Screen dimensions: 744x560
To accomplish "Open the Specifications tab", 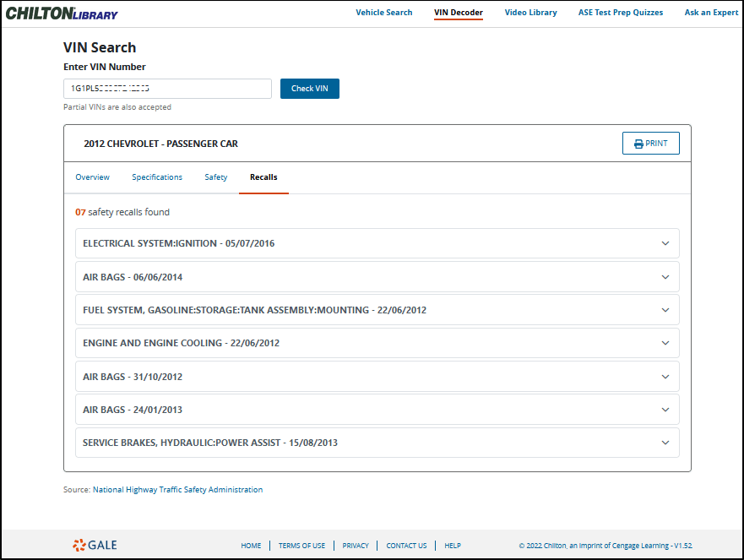I will (157, 177).
